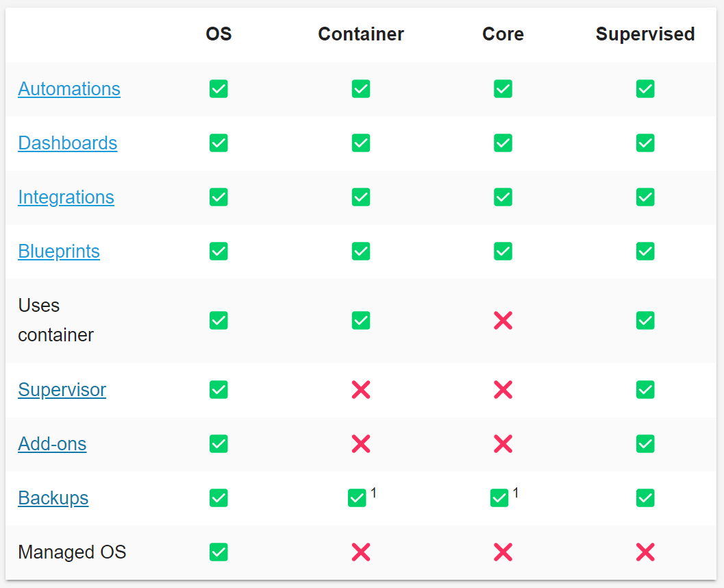Image resolution: width=724 pixels, height=588 pixels.
Task: Click the OS column header
Action: click(x=219, y=34)
